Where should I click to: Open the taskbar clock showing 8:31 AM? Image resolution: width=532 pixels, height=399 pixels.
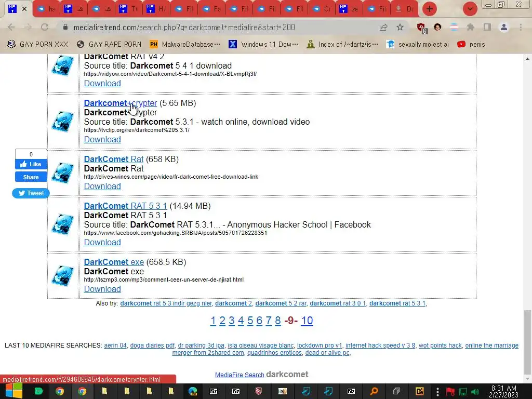[x=503, y=391]
